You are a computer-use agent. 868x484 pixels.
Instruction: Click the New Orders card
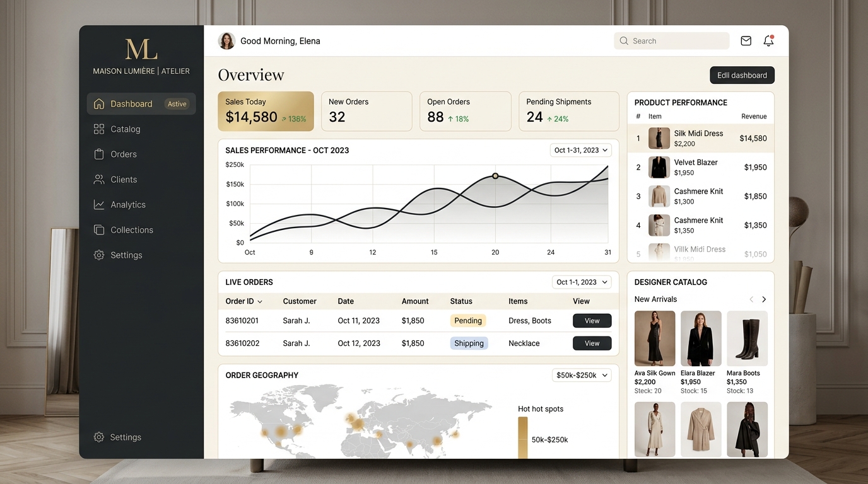click(x=367, y=112)
